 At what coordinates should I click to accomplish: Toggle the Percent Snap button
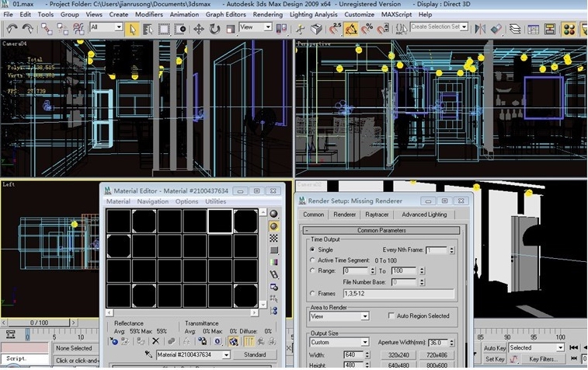[367, 29]
